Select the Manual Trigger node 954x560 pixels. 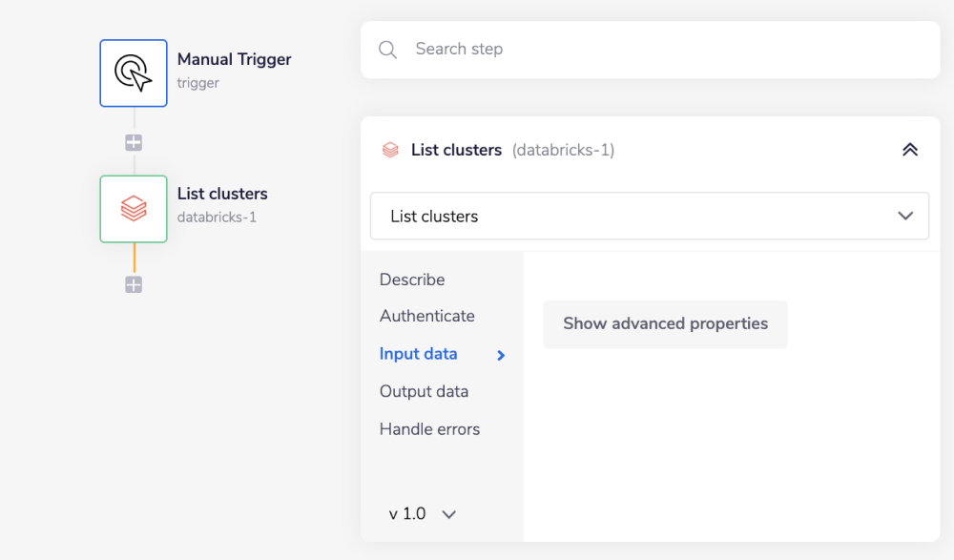[x=234, y=59]
